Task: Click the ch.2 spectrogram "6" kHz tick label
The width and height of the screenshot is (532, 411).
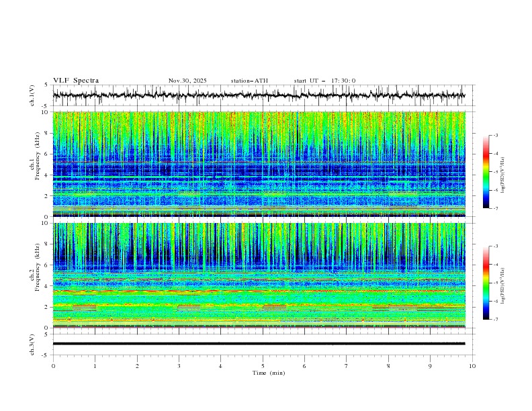Action: tap(46, 265)
